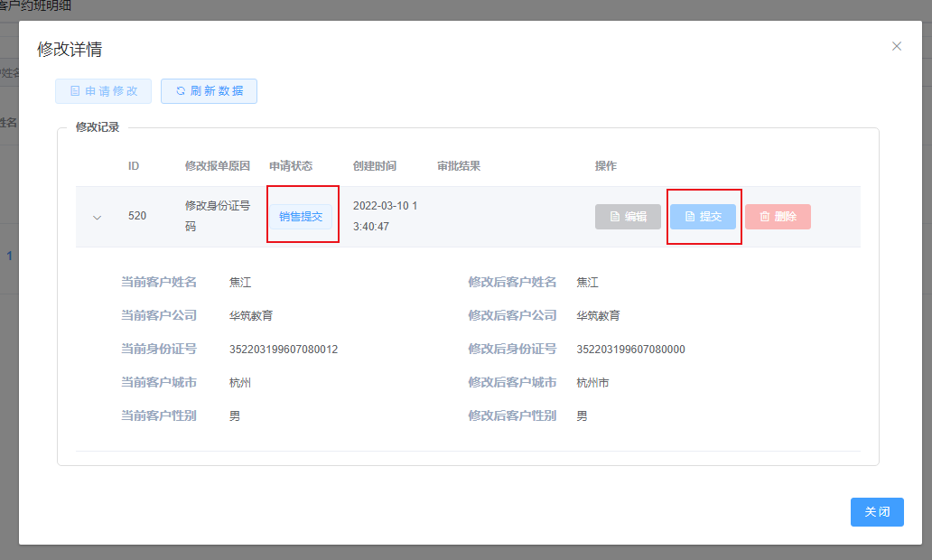Click the modified ID number 352203199607080000
932x560 pixels.
(x=630, y=350)
